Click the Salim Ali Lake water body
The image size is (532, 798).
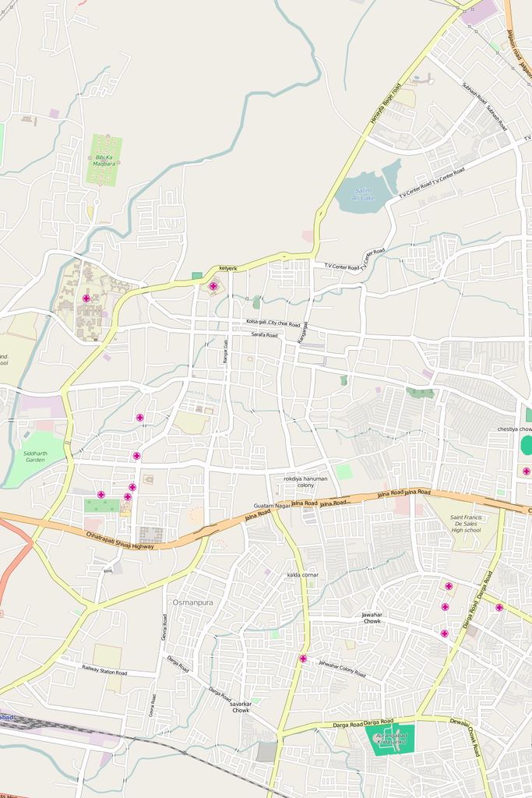tap(365, 194)
